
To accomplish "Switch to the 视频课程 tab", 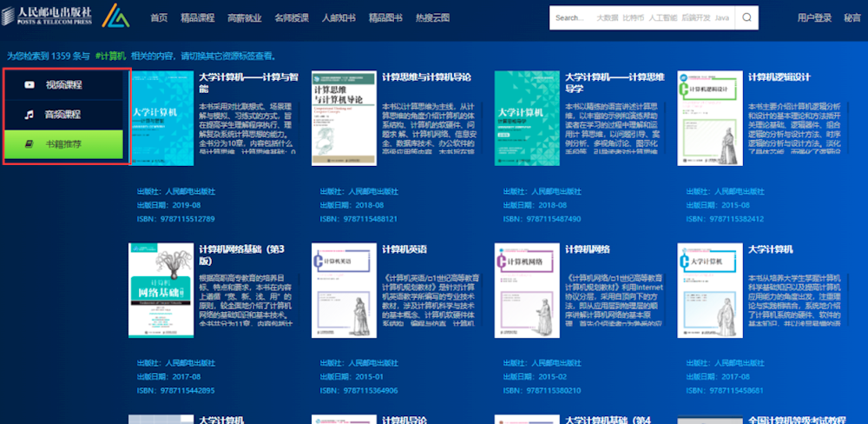I will tap(67, 84).
